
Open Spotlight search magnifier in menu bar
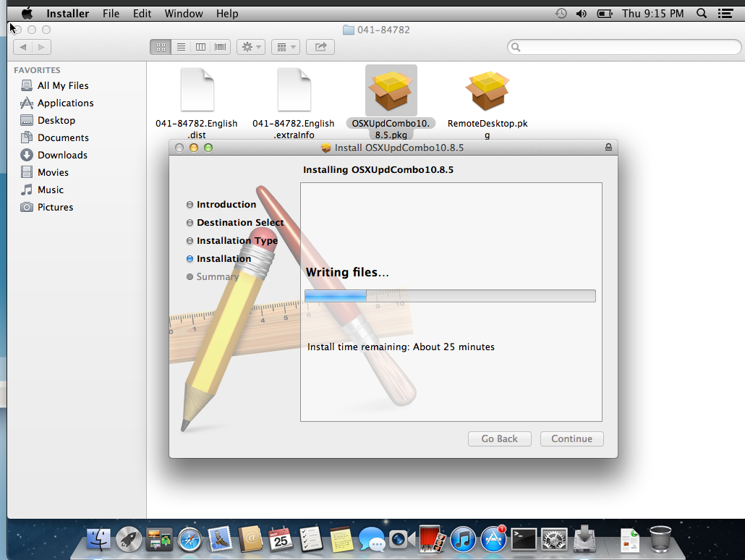pyautogui.click(x=702, y=13)
